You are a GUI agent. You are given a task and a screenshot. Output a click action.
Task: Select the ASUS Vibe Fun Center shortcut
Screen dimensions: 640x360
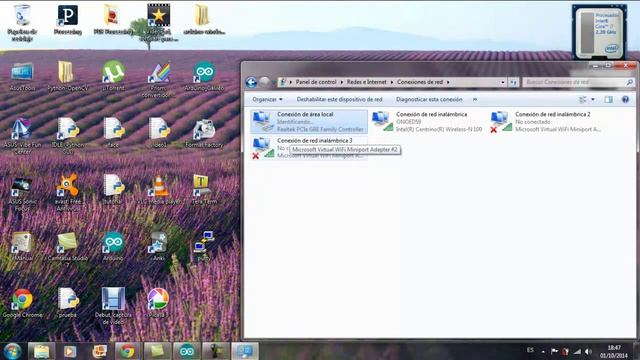tap(22, 136)
